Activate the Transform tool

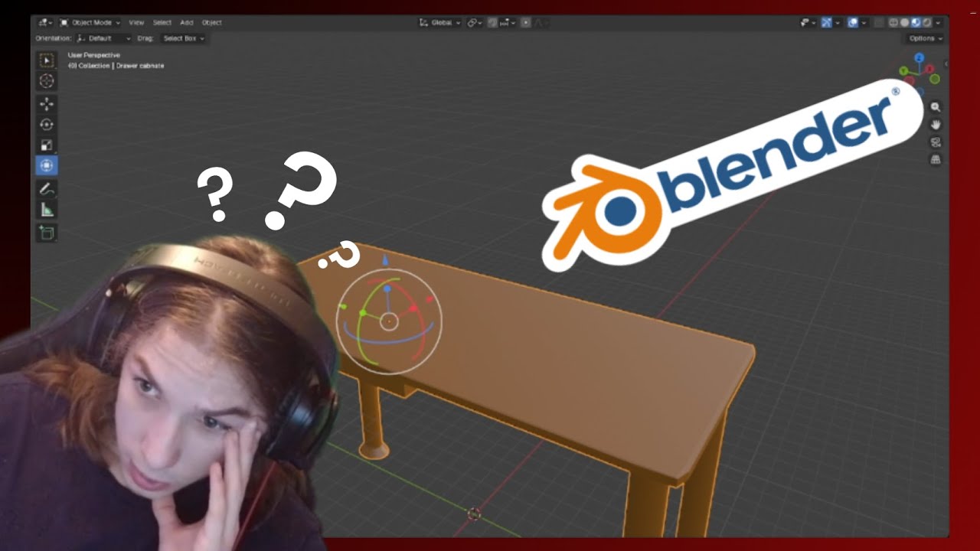tap(47, 165)
